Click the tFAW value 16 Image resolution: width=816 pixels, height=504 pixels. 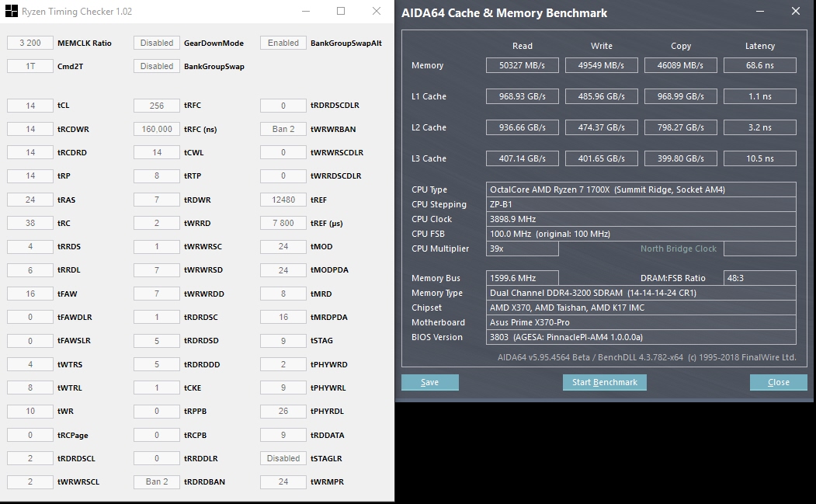tap(30, 294)
